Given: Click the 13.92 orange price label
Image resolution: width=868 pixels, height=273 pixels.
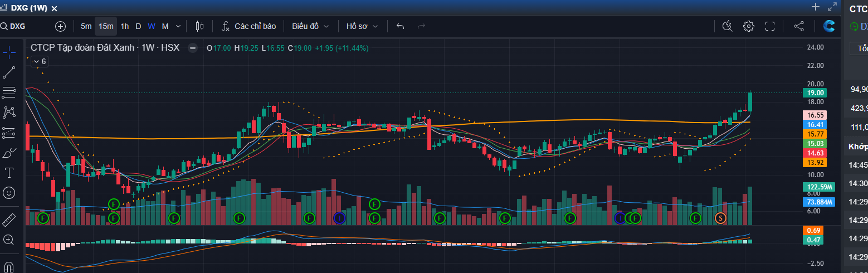Looking at the screenshot, I should [816, 163].
